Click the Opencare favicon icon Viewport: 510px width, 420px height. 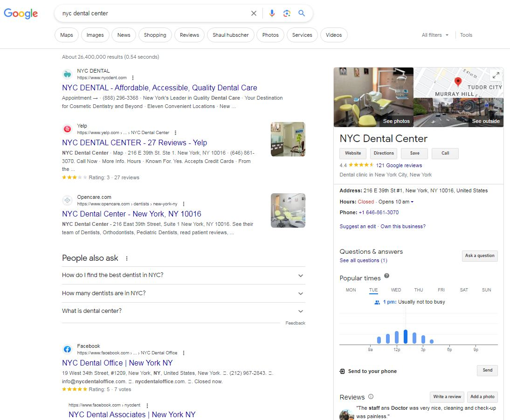tap(67, 200)
